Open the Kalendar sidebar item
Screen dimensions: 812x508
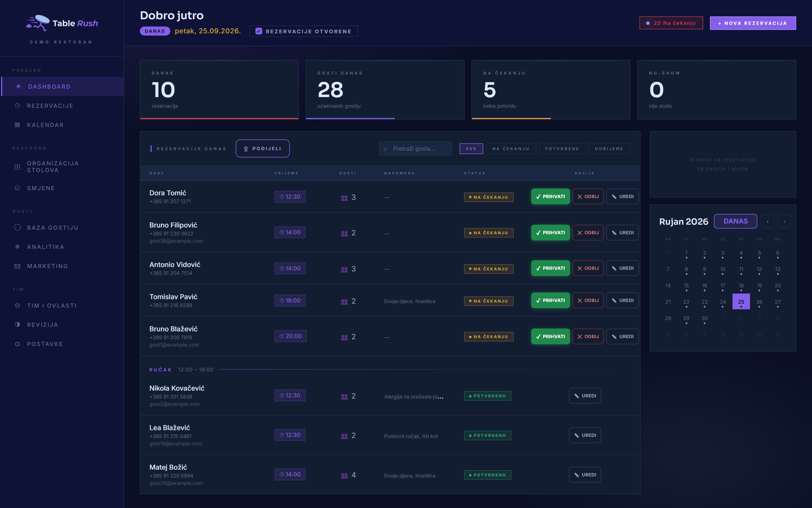point(62,125)
